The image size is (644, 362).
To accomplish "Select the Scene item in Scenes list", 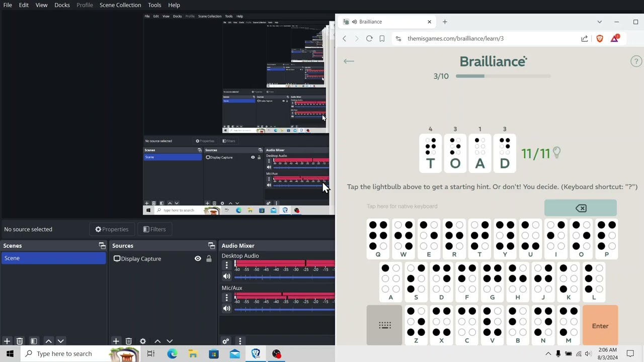I will (x=53, y=258).
